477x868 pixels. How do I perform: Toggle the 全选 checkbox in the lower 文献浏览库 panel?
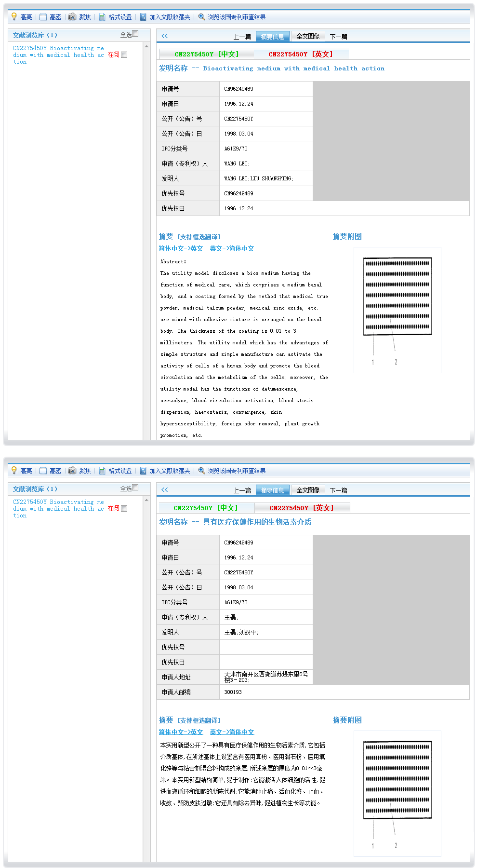click(135, 488)
